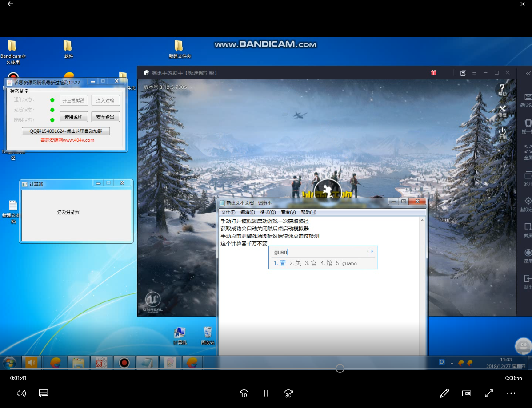Open the emulator's hamburger menu icon
This screenshot has height=408, width=532.
(474, 73)
